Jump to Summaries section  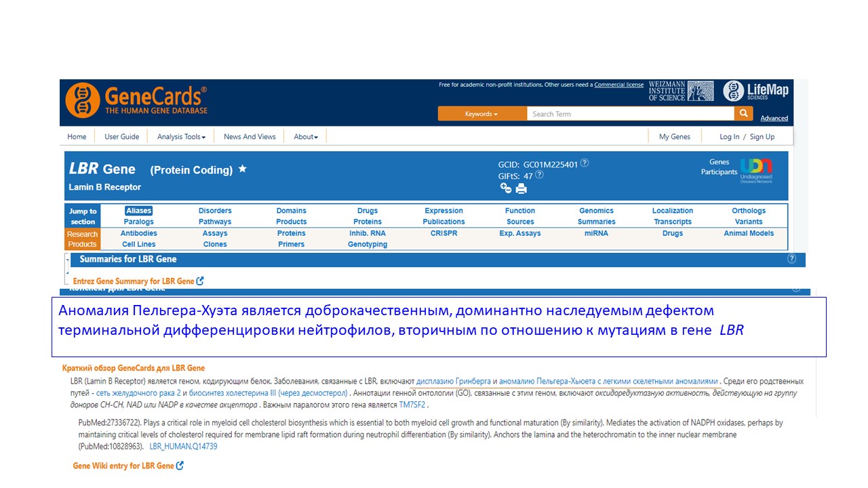tap(597, 222)
